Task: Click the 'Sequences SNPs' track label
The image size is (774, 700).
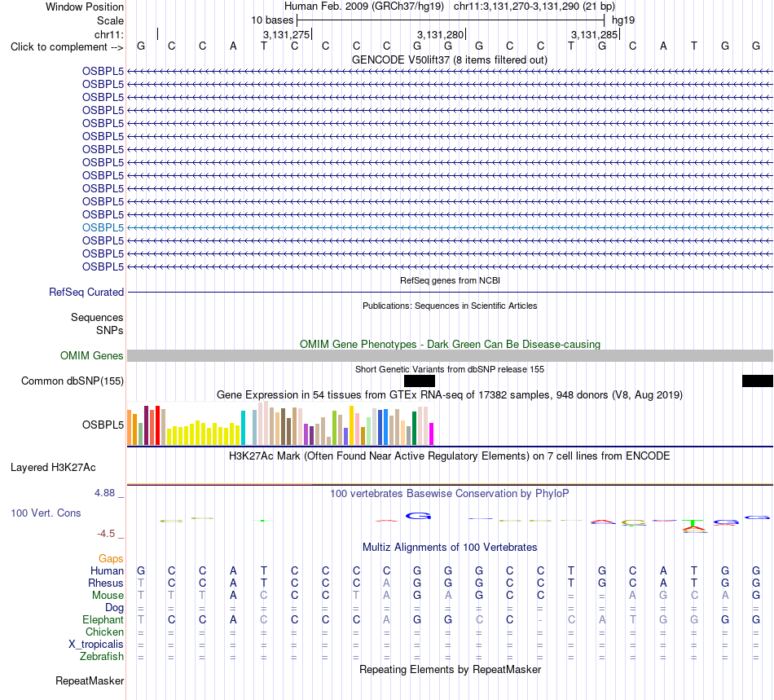Action: tap(97, 324)
